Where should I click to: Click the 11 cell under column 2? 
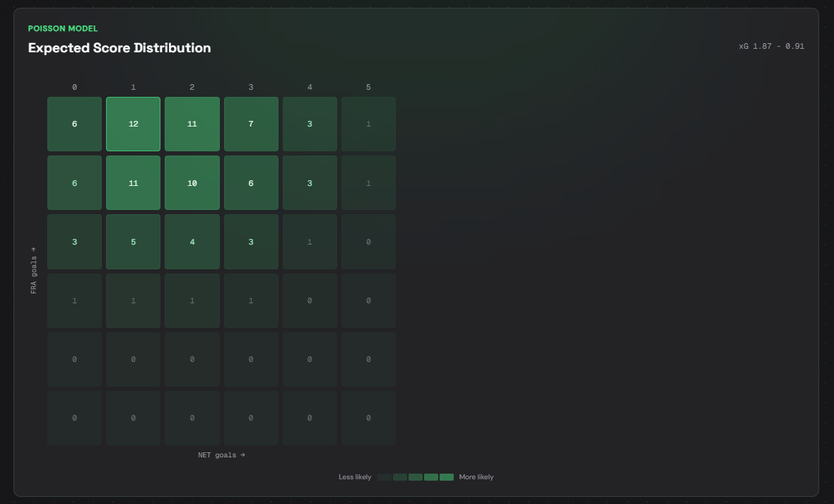[x=192, y=124]
